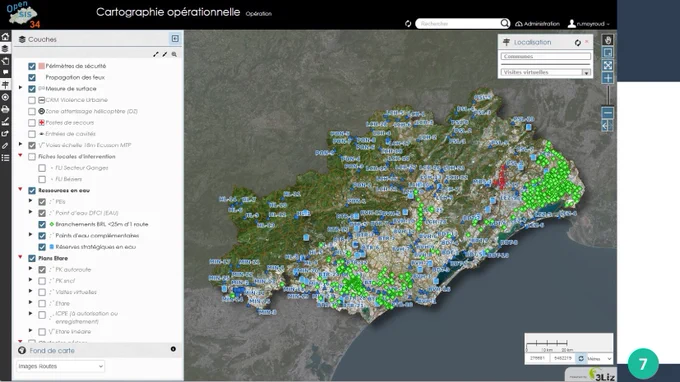Screen dimensions: 680x382
Task: Zoom to the full map extent
Action: [x=608, y=65]
